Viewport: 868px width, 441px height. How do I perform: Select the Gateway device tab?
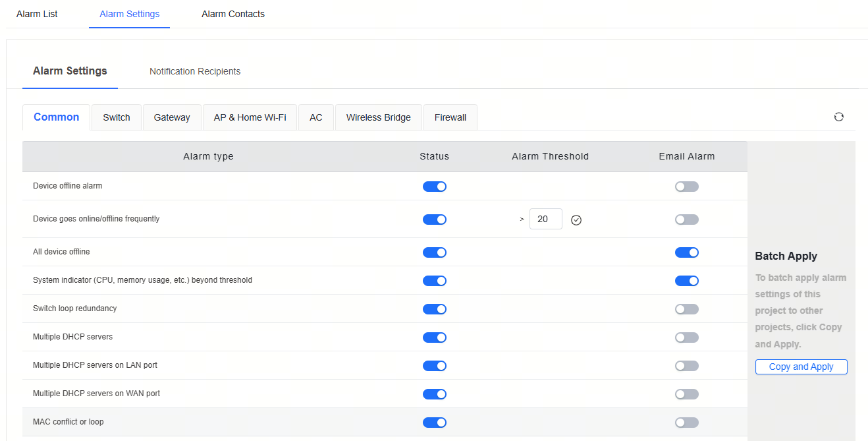[x=172, y=117]
